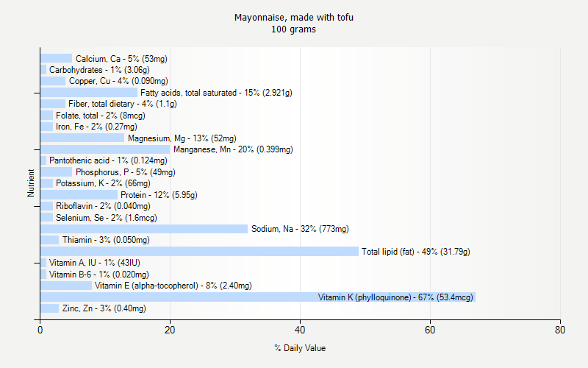Select the 'Carbohydrates - 1% (3.06g)' label

pyautogui.click(x=99, y=70)
